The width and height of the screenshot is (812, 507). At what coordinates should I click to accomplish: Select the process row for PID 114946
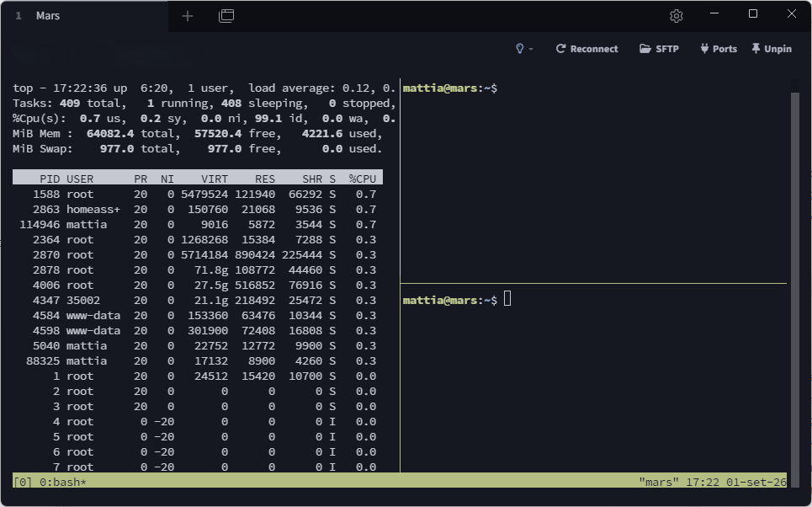(198, 225)
